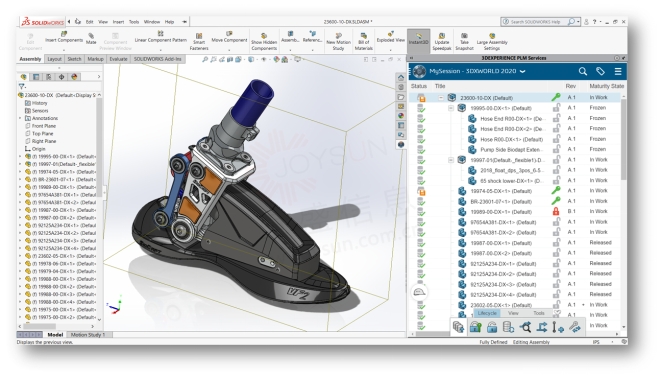Click the Lifecycle tab in PLM toolbar
Viewport: 662px width, 378px height.
[487, 313]
